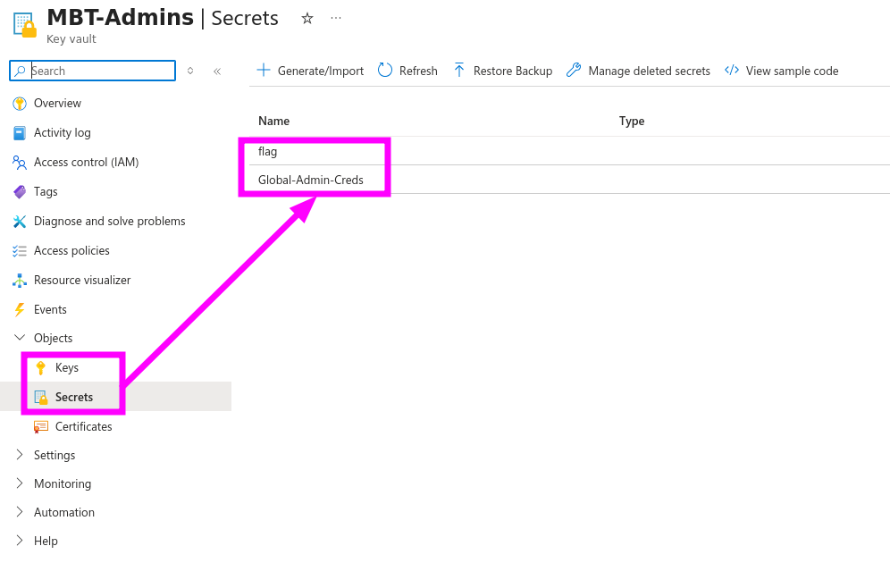
Task: Open Certificates under Objects
Action: (x=83, y=427)
